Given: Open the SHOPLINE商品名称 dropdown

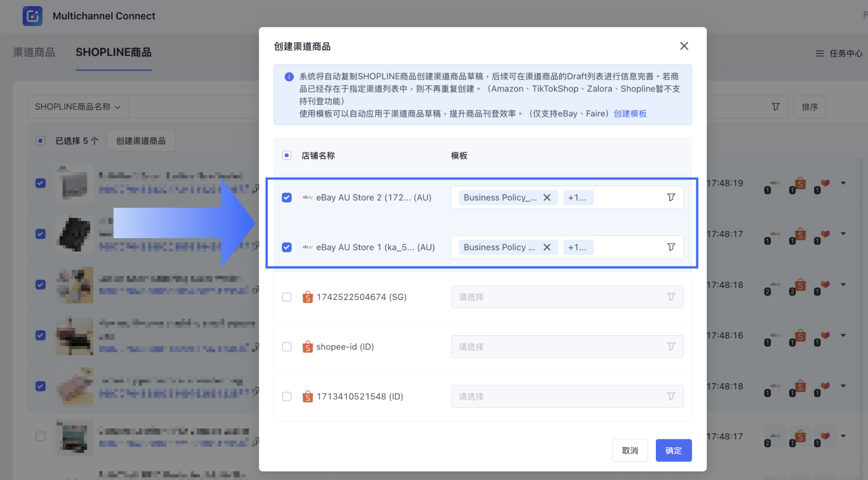Looking at the screenshot, I should (x=78, y=106).
